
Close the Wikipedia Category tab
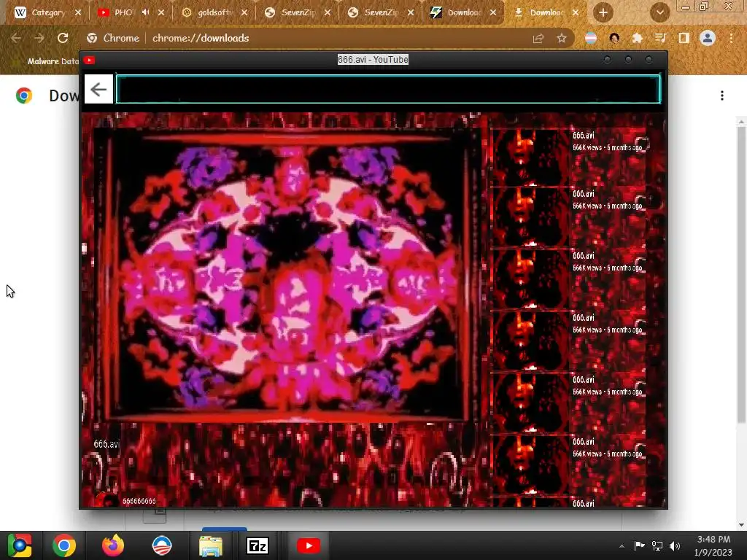[78, 12]
